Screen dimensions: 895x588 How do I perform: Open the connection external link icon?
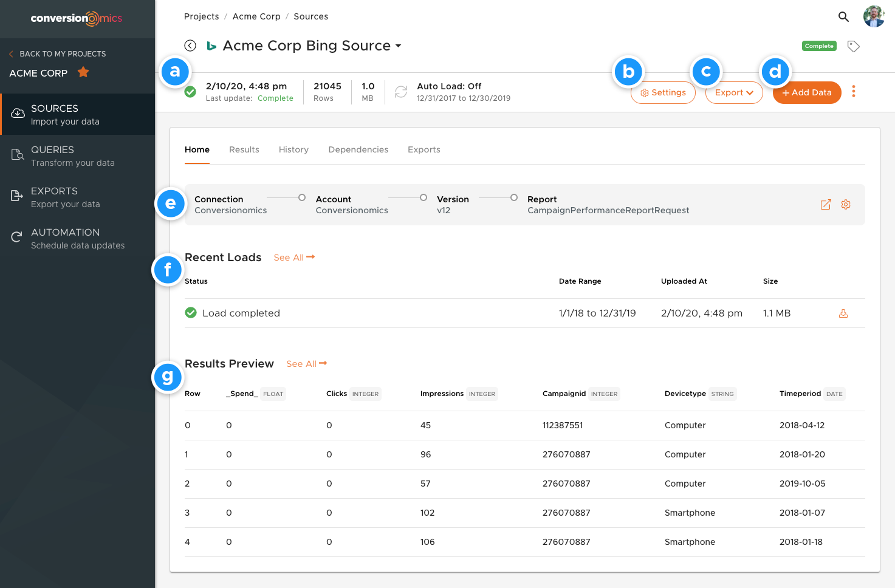826,205
